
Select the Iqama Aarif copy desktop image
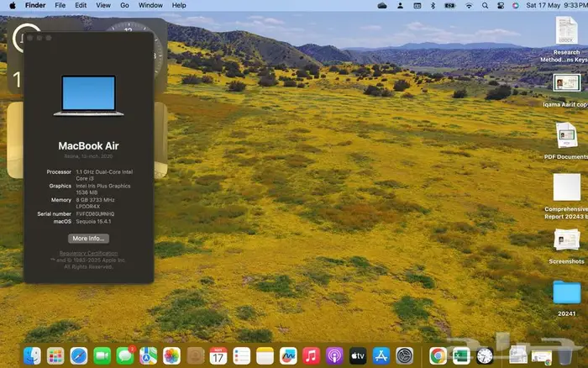click(x=566, y=90)
